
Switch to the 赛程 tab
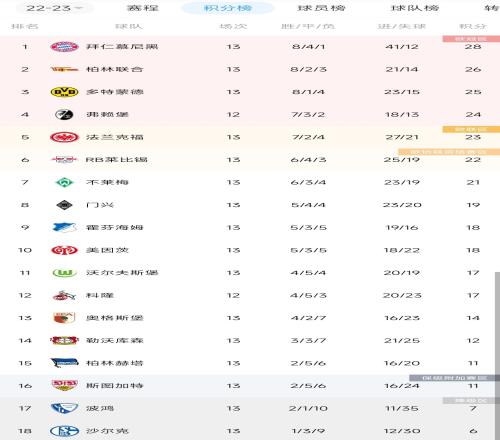tap(142, 8)
